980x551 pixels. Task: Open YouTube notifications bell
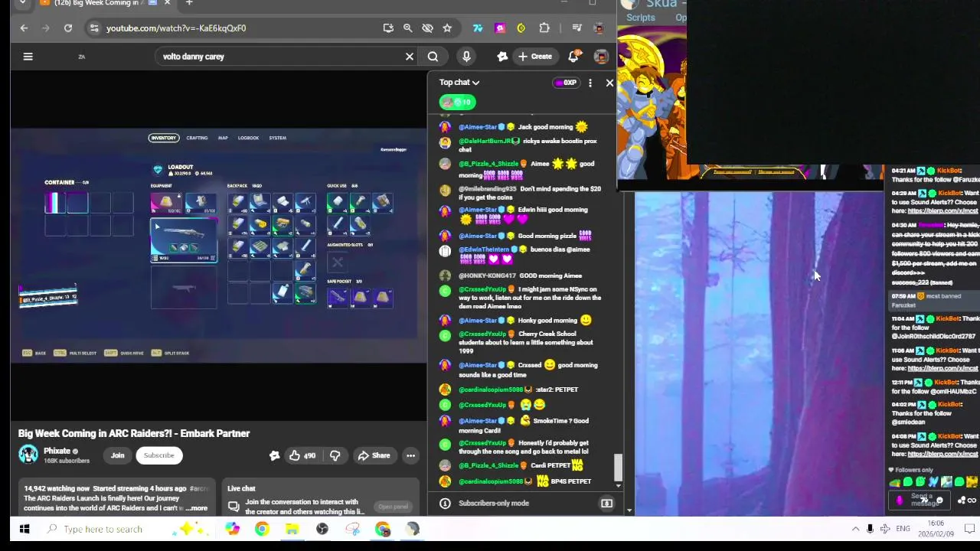(574, 57)
